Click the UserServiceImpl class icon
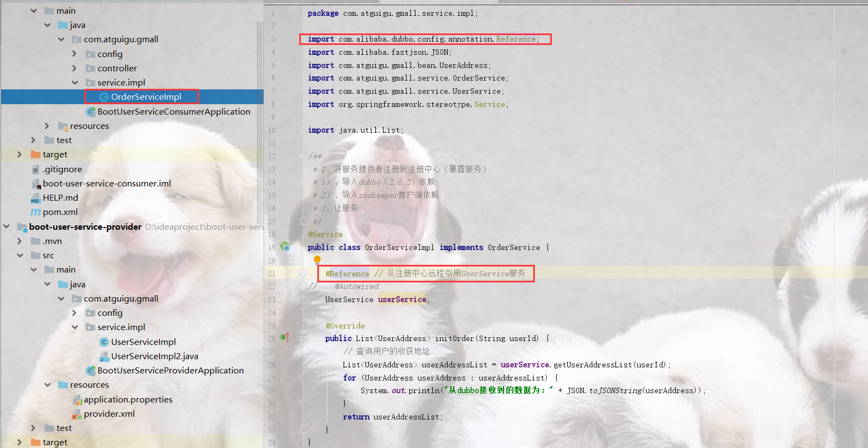 coord(104,342)
